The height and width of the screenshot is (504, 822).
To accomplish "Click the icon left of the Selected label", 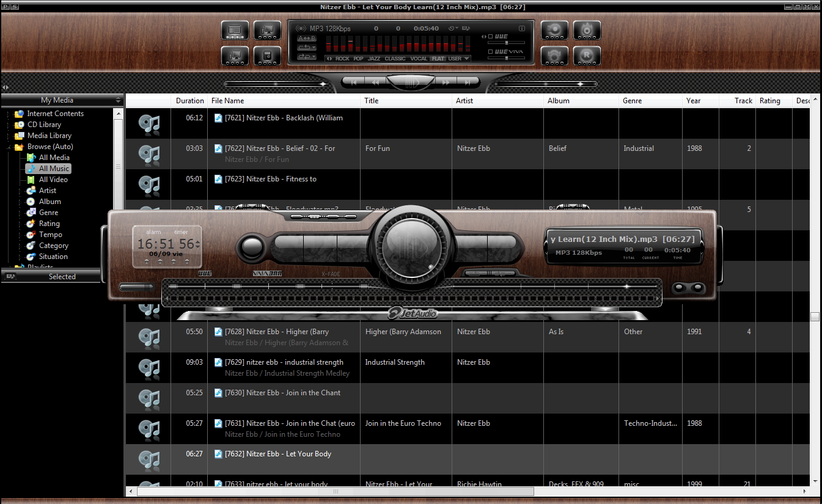I will coord(10,276).
